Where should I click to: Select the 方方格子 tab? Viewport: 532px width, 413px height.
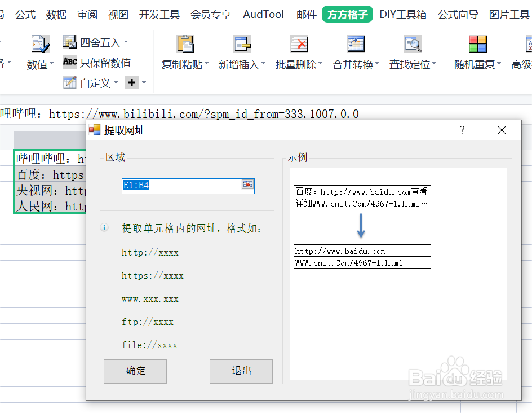(x=347, y=15)
